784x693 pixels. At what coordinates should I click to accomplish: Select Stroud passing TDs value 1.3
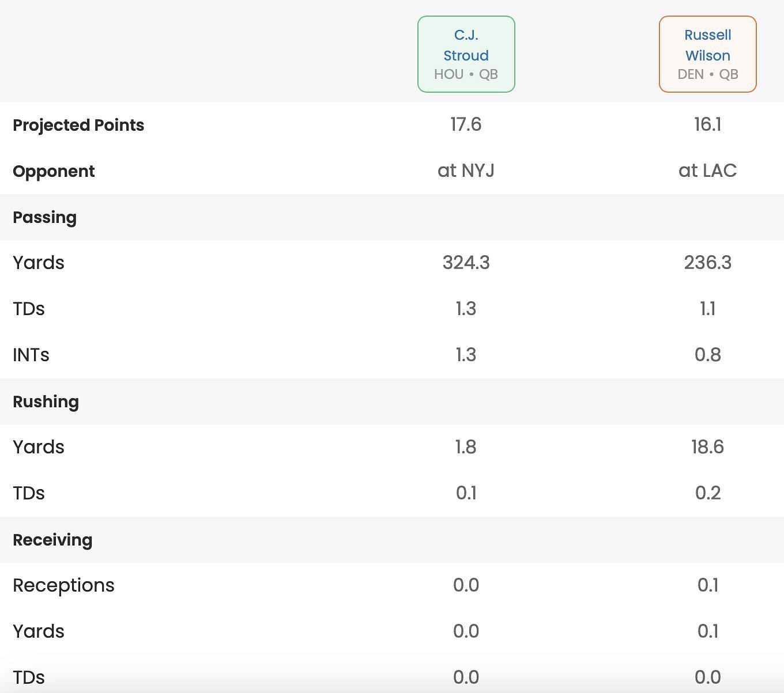point(466,309)
